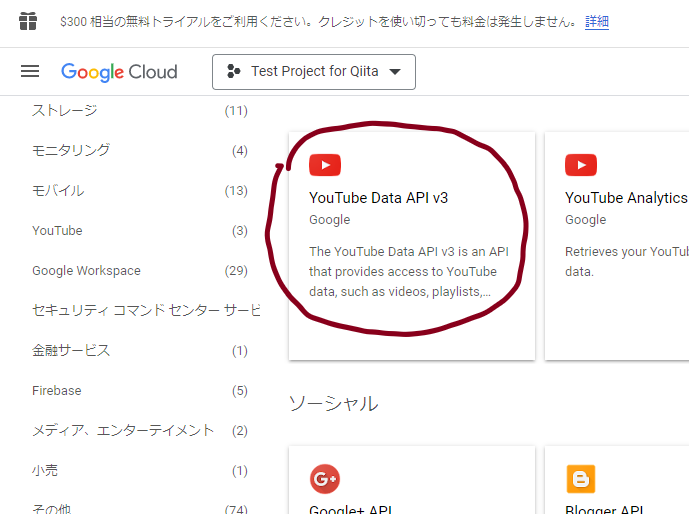Click the project selector dropdown arrow
The image size is (689, 514).
coord(395,72)
